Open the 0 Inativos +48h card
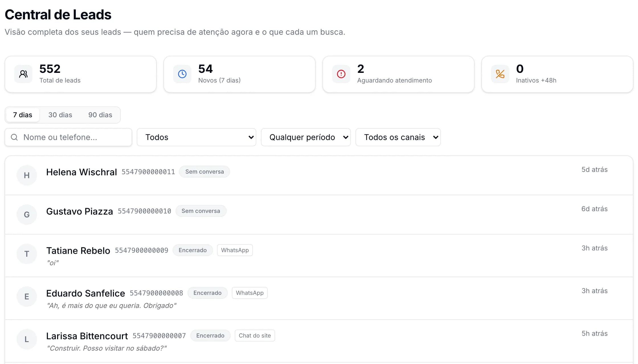The width and height of the screenshot is (638, 364). (x=557, y=74)
